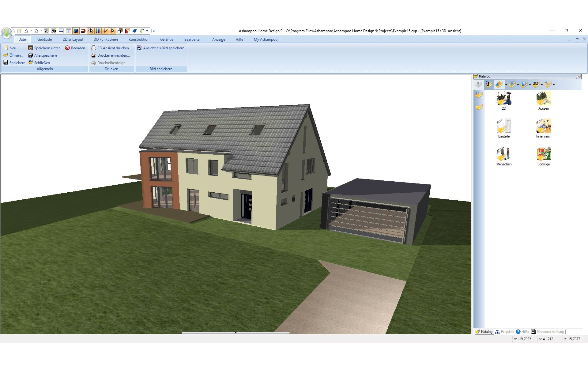Click the Undo arrow icon
Viewport: 588px width, 370px height.
(x=26, y=31)
